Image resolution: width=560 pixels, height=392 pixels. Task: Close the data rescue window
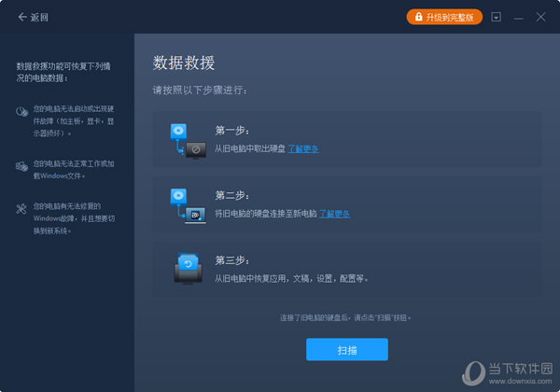pyautogui.click(x=540, y=17)
